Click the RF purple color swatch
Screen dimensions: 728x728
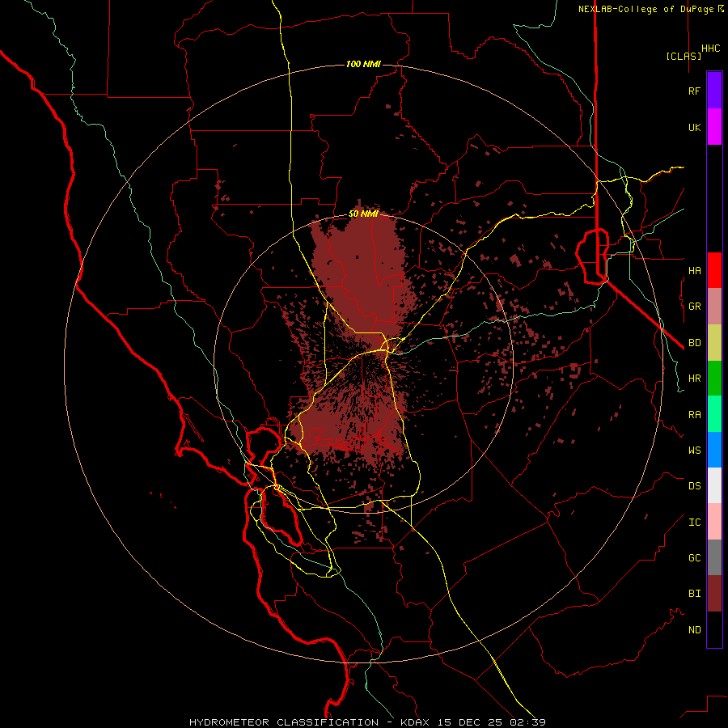714,91
